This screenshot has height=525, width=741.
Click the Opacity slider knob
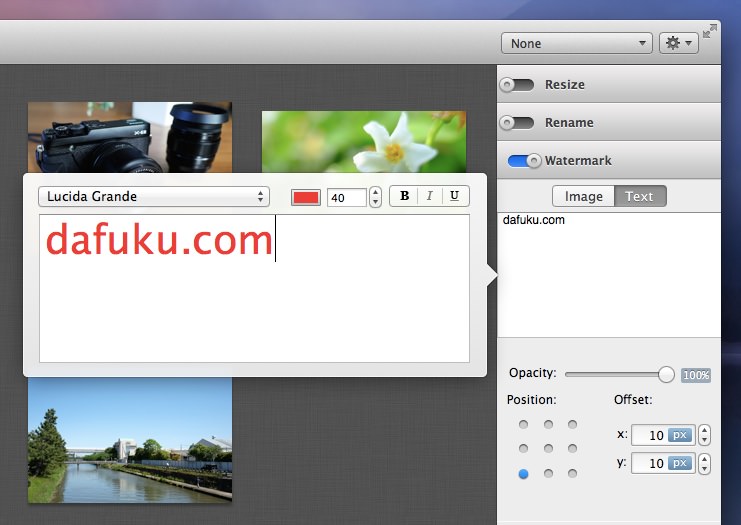click(666, 375)
